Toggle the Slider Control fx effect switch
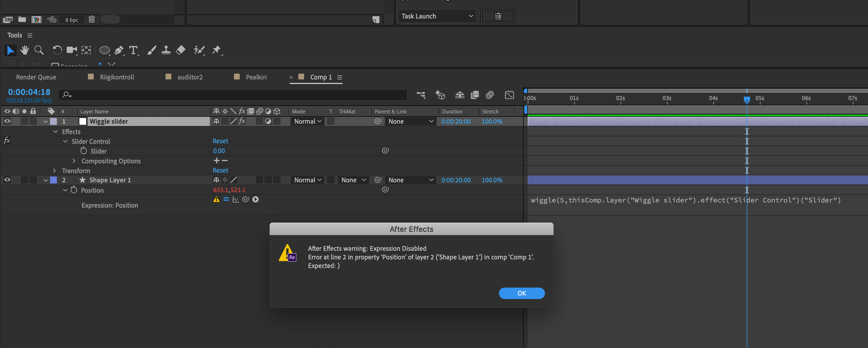The image size is (868, 348). click(x=7, y=141)
